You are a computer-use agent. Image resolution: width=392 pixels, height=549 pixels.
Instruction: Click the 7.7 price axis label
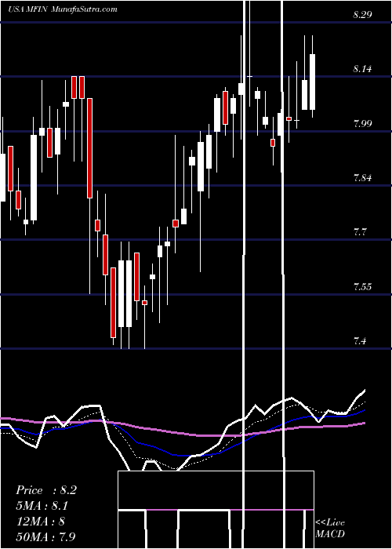click(x=360, y=232)
